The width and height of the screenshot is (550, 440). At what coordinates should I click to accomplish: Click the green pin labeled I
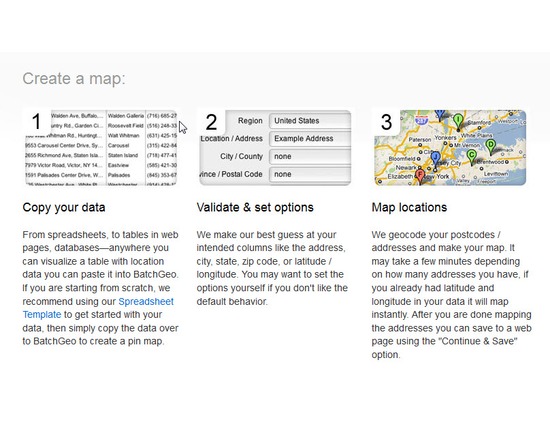click(458, 122)
